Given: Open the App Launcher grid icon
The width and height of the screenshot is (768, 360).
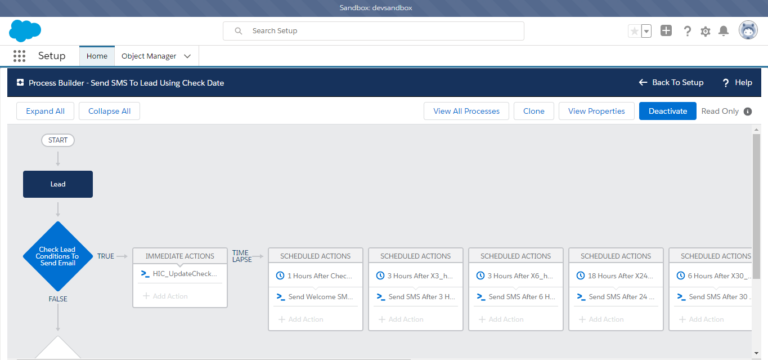Looking at the screenshot, I should click(x=19, y=56).
